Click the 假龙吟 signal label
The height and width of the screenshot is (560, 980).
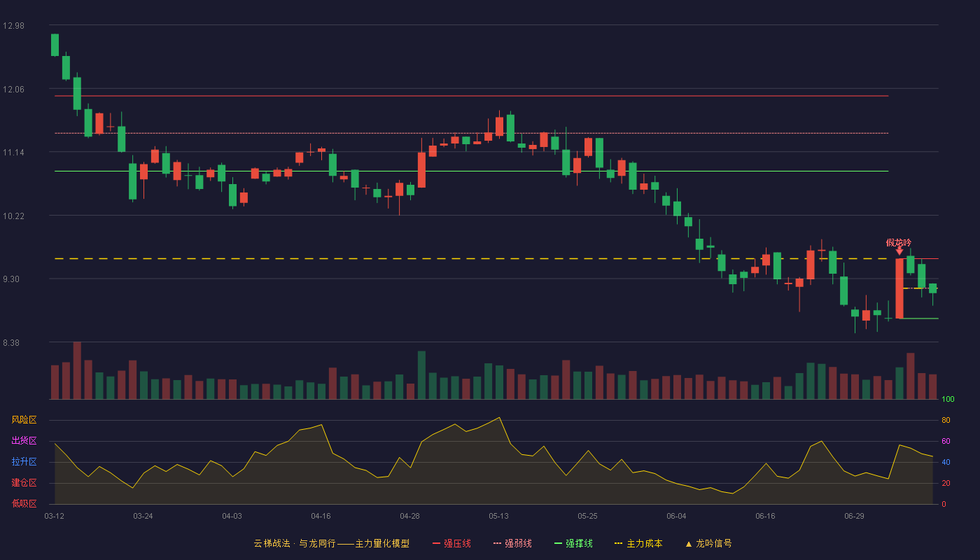[x=899, y=242]
